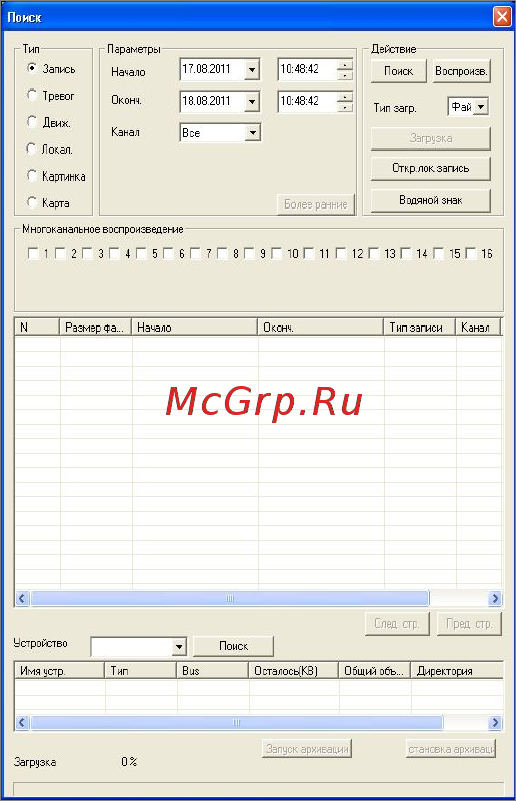Close the Поиск window

pyautogui.click(x=502, y=17)
